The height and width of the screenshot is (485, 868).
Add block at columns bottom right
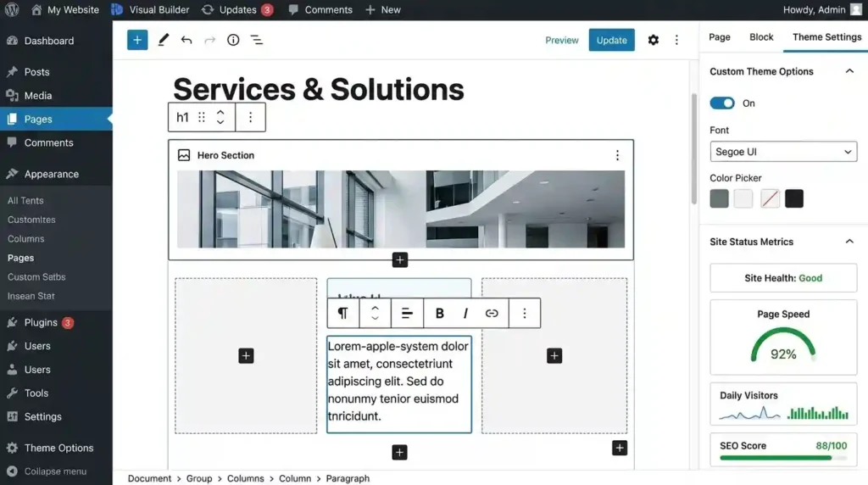620,448
